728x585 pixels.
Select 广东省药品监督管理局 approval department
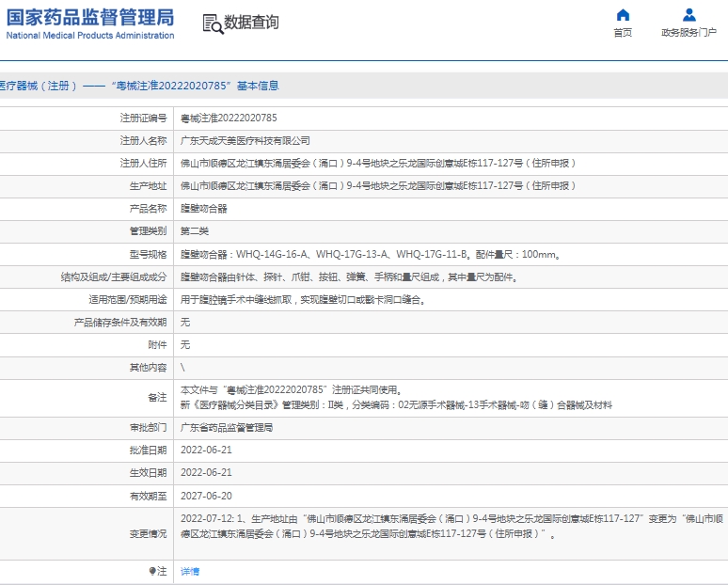[227, 427]
